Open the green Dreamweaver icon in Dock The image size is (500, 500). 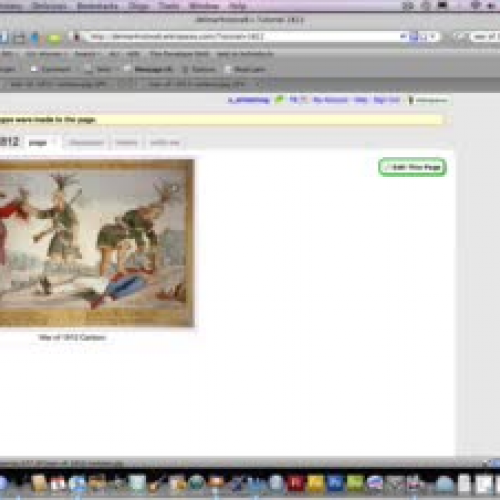pyautogui.click(x=355, y=483)
